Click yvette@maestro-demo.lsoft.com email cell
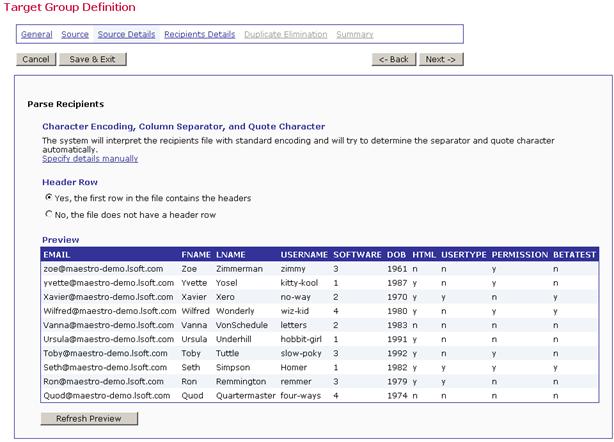Screen dimensions: 614x442 pos(109,283)
